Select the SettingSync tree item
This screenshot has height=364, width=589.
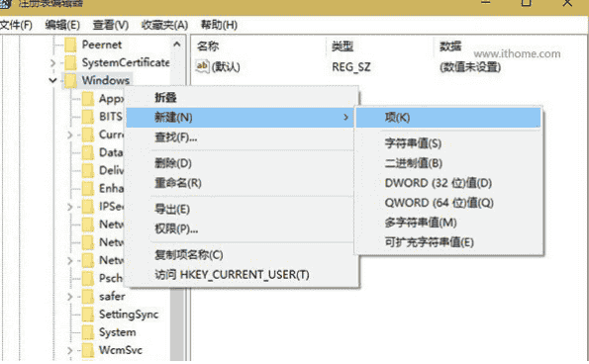129,315
